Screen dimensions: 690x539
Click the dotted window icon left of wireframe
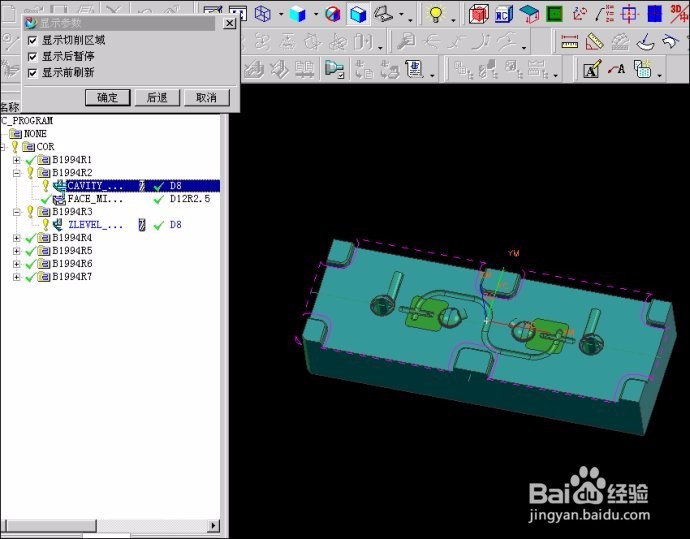point(238,14)
